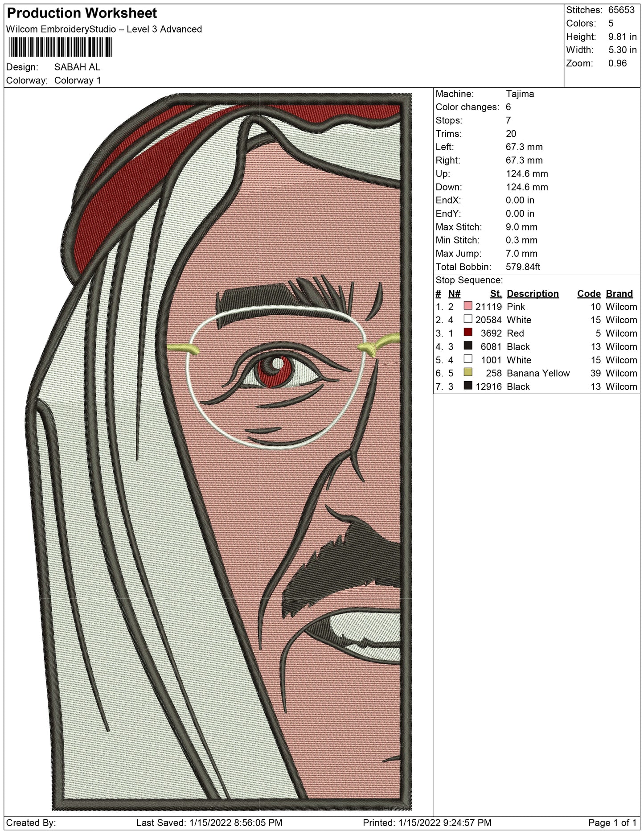
Task: Click the 'Page 1 of 1' indicator
Action: pyautogui.click(x=612, y=823)
